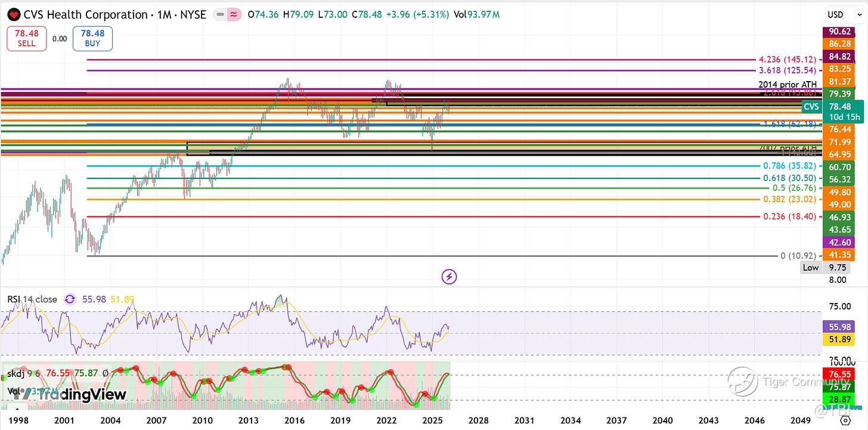Screen dimensions: 868x430
Task: Click the 4.236 (145.12) Fibonacci label
Action: click(x=788, y=60)
